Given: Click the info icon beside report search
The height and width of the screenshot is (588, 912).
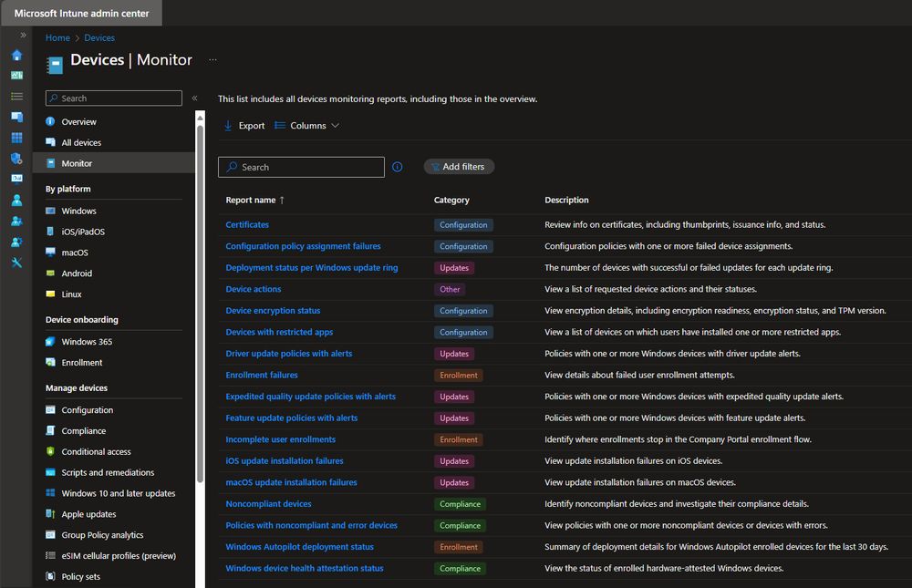Looking at the screenshot, I should [x=397, y=167].
